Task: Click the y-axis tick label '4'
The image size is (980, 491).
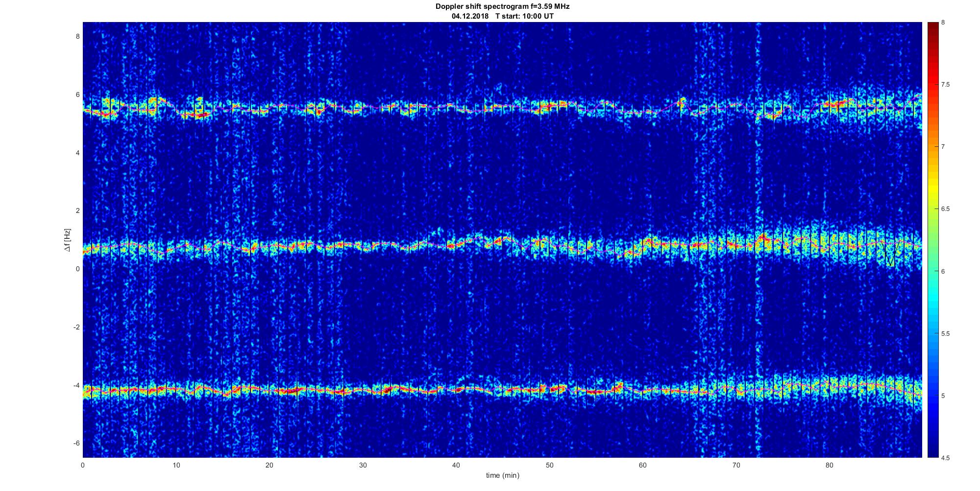Action: (77, 153)
